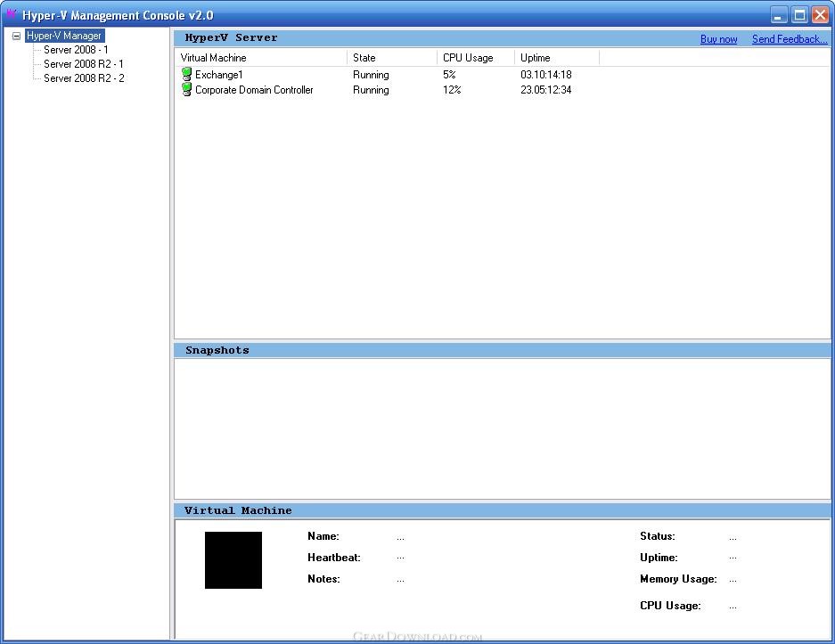Image resolution: width=835 pixels, height=644 pixels.
Task: Sort by State column header
Action: click(392, 58)
